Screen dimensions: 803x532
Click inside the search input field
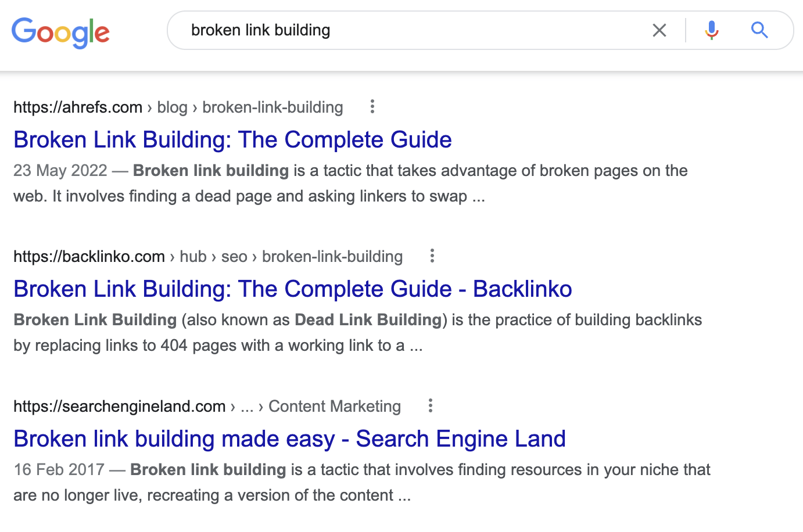(407, 30)
